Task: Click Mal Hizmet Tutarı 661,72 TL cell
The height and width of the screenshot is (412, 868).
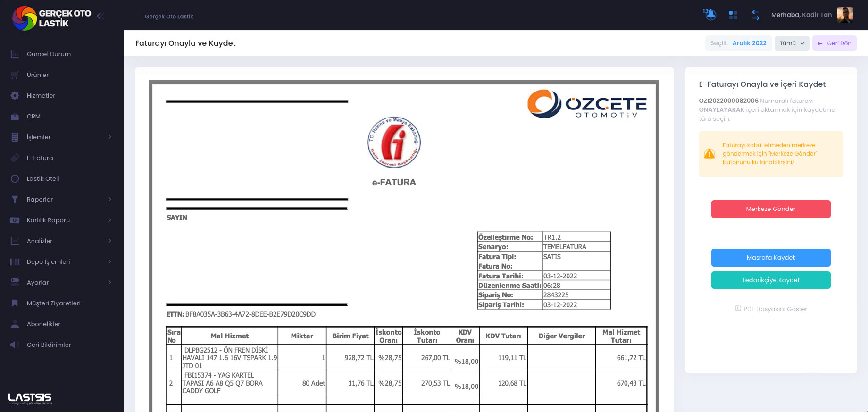Action: pos(621,358)
